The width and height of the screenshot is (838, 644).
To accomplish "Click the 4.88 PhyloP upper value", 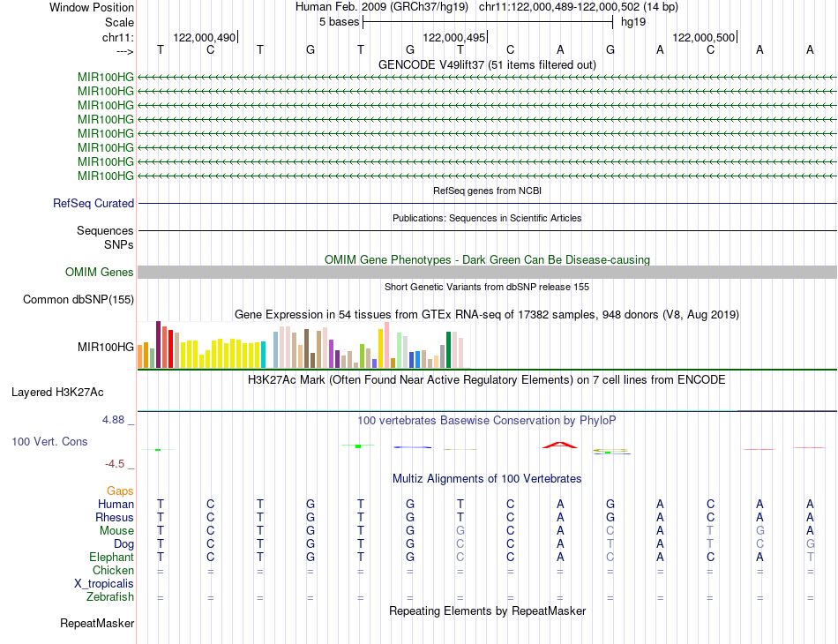I will 113,420.
